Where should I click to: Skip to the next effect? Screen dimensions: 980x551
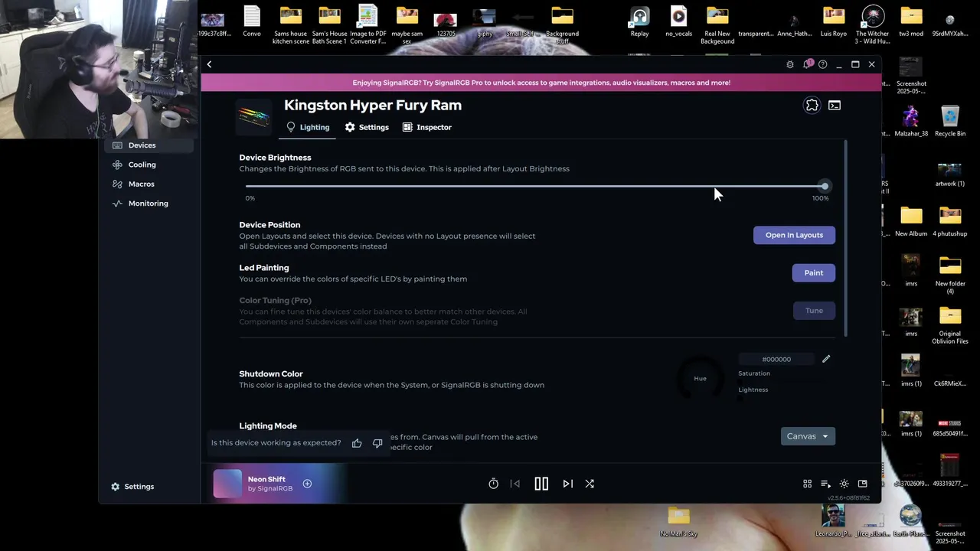click(x=567, y=484)
